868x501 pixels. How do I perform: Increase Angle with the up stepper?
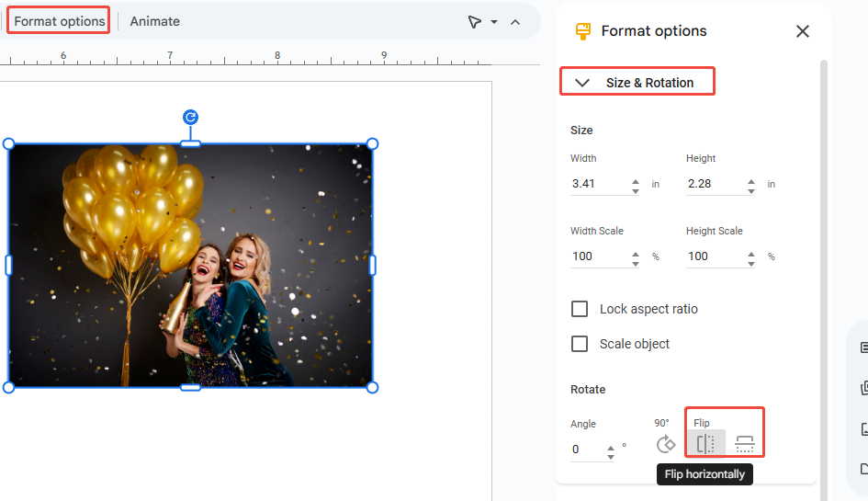click(x=611, y=447)
